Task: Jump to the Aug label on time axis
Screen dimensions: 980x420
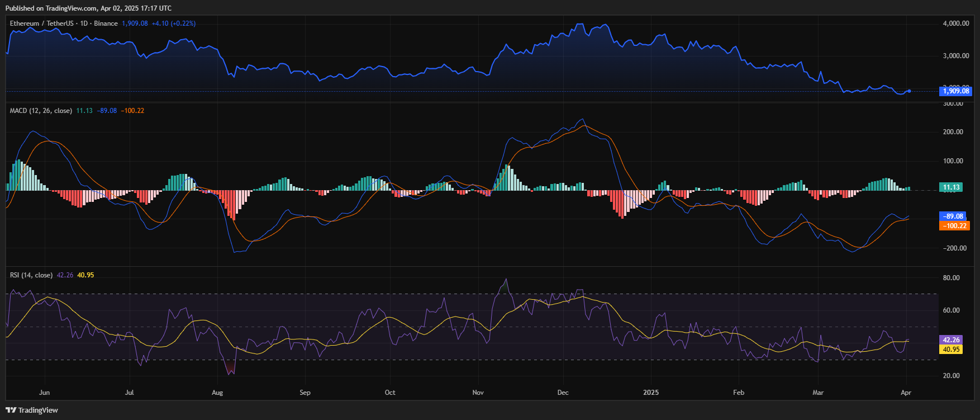Action: pos(217,393)
